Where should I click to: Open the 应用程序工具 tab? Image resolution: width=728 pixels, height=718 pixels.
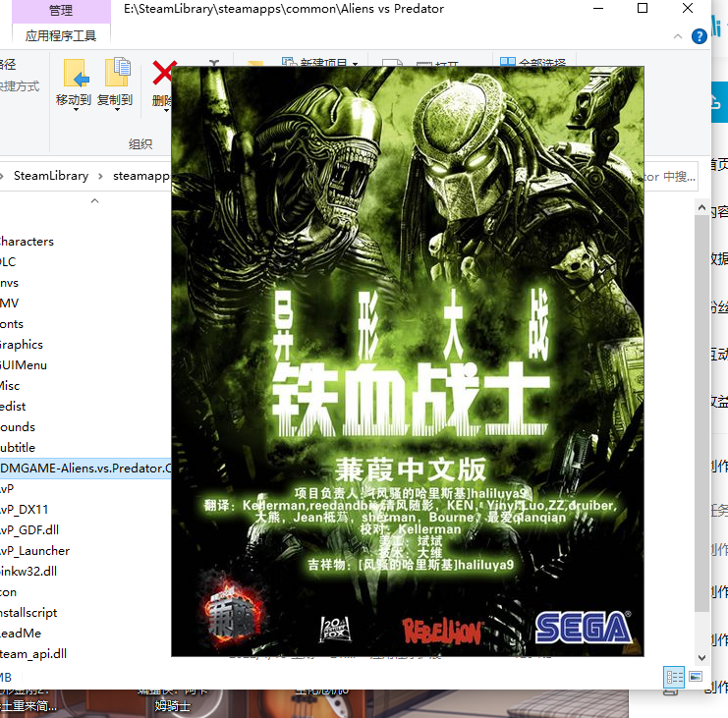(x=61, y=35)
